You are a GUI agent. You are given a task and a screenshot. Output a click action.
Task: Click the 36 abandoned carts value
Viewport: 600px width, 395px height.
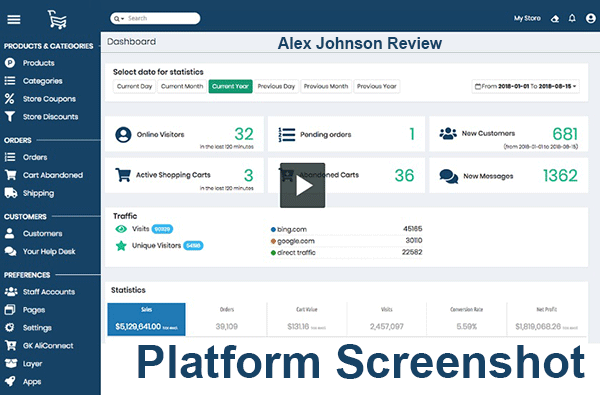(404, 176)
